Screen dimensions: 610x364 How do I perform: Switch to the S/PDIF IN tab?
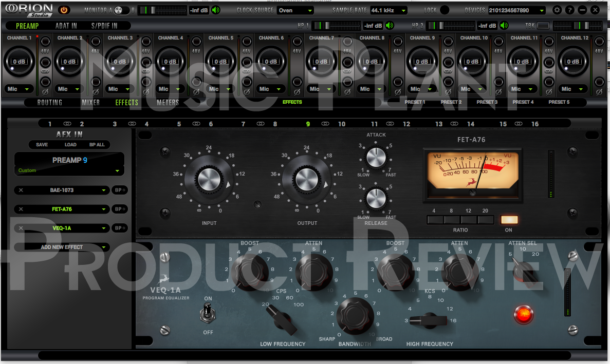(104, 26)
